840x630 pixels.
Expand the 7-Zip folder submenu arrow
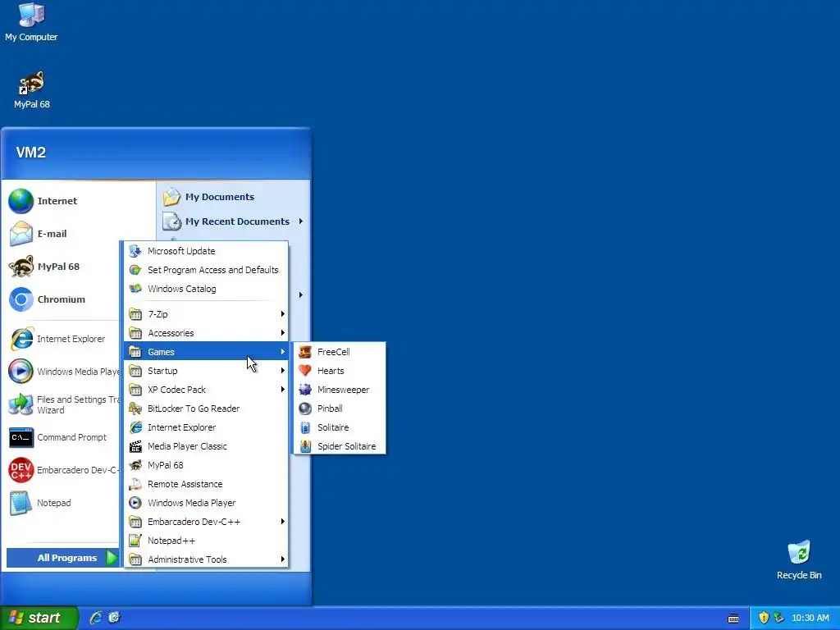[x=282, y=314]
